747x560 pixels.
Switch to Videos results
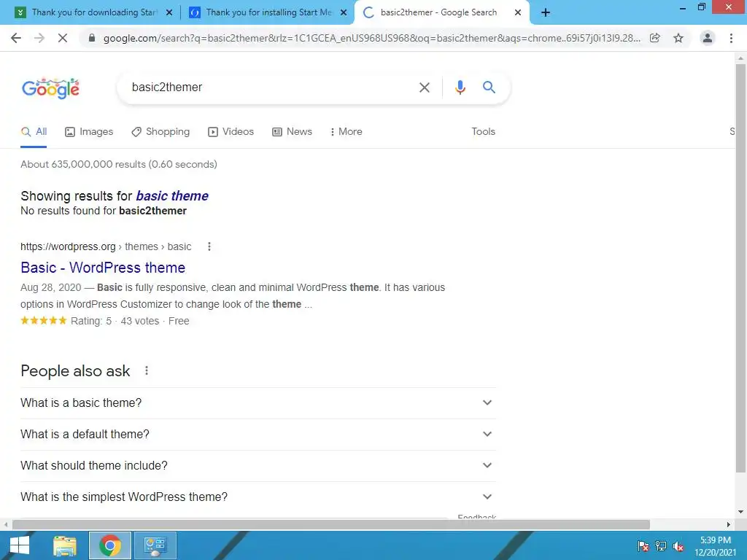pyautogui.click(x=231, y=132)
